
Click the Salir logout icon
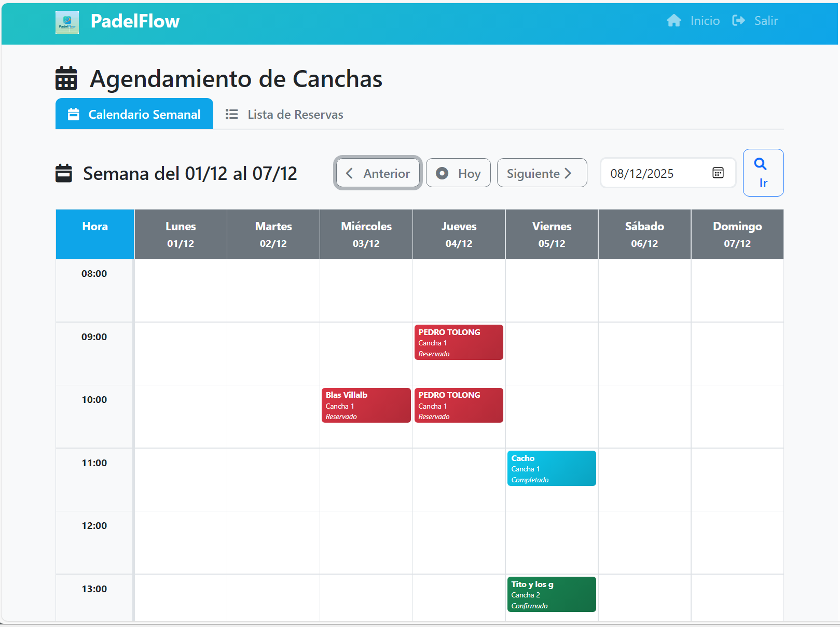[x=739, y=20]
